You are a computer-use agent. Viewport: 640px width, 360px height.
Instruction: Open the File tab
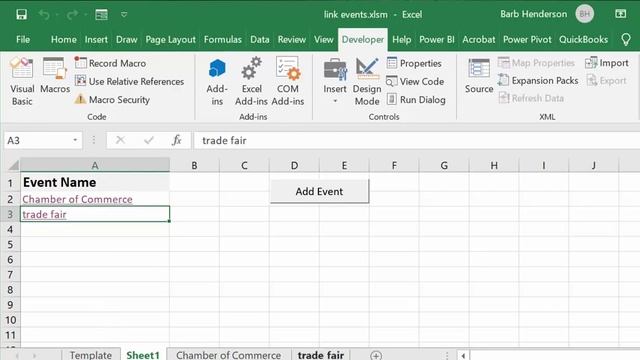[23, 40]
